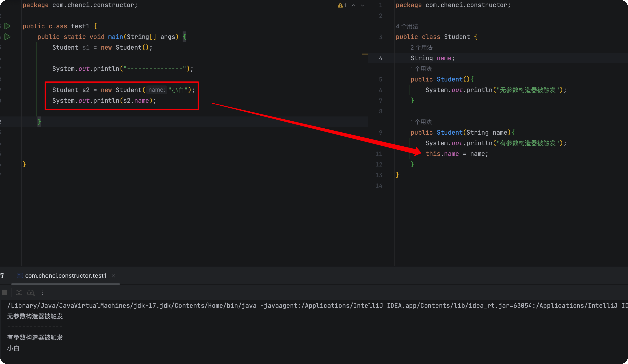Click line number 4 in Student gutter

pyautogui.click(x=380, y=58)
